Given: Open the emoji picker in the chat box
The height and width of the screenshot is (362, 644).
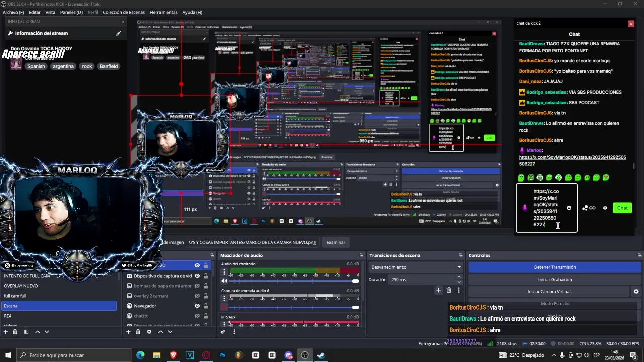Looking at the screenshot, I should tap(569, 208).
